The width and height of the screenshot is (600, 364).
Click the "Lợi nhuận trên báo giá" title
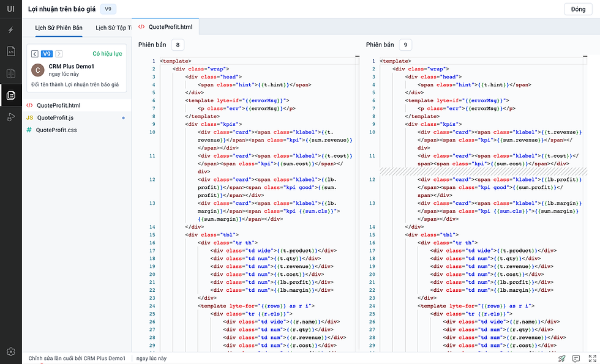[62, 9]
